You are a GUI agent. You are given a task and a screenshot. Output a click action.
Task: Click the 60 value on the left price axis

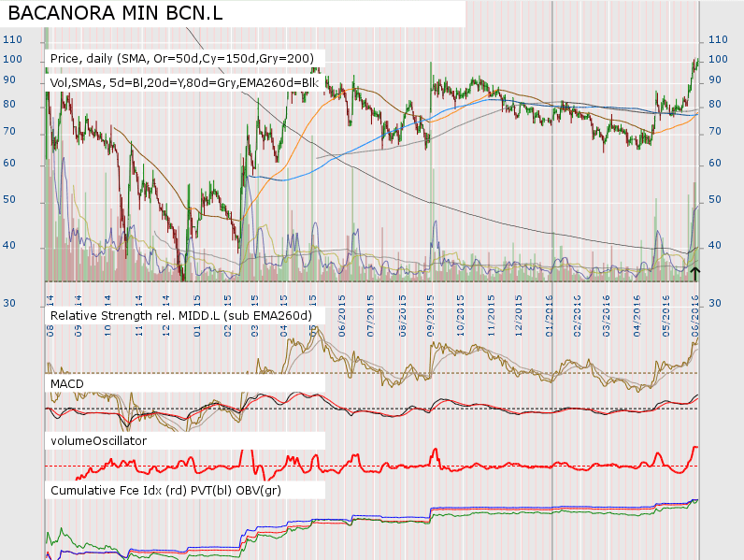(x=8, y=163)
